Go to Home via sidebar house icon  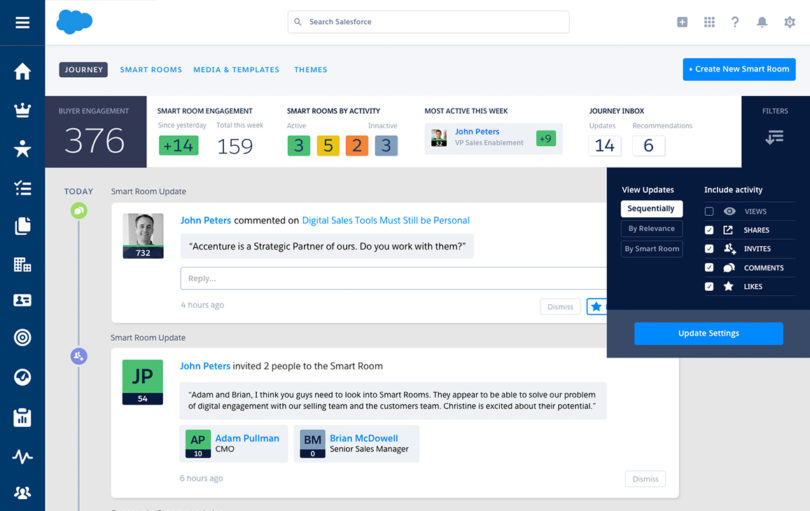[22, 71]
